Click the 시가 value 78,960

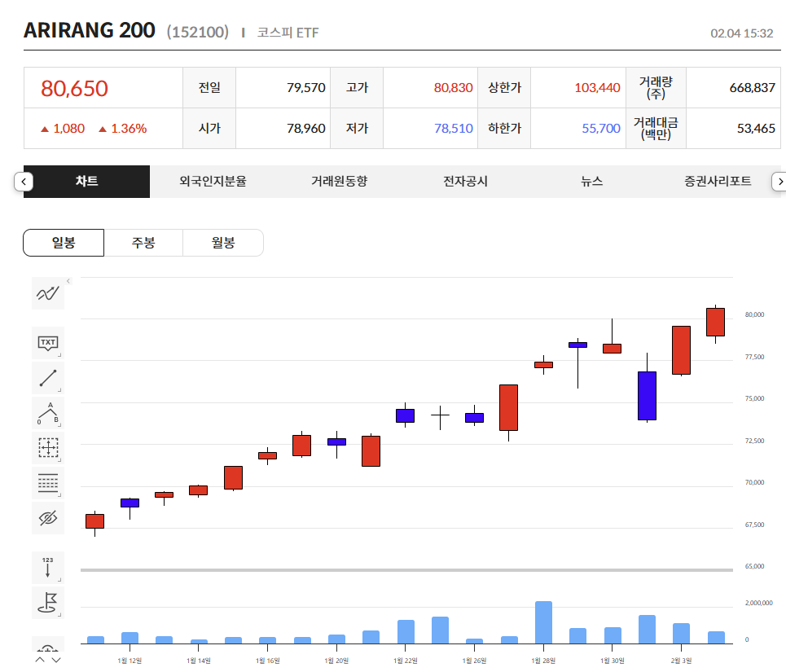coord(305,129)
